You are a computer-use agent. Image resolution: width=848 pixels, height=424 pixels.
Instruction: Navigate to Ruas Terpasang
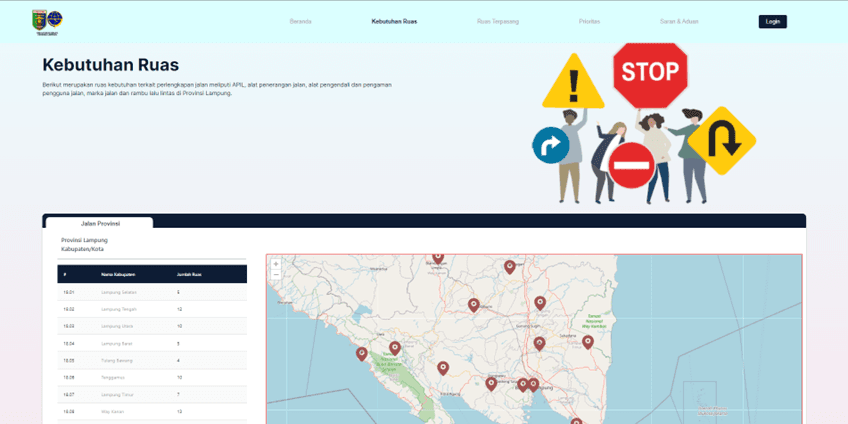click(498, 22)
